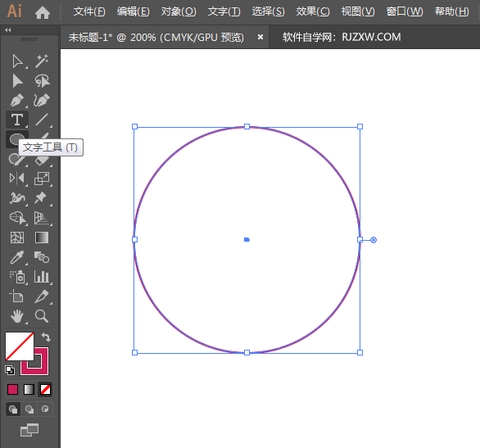
Task: Switch to the 未标题-1 document tab
Action: [x=156, y=38]
